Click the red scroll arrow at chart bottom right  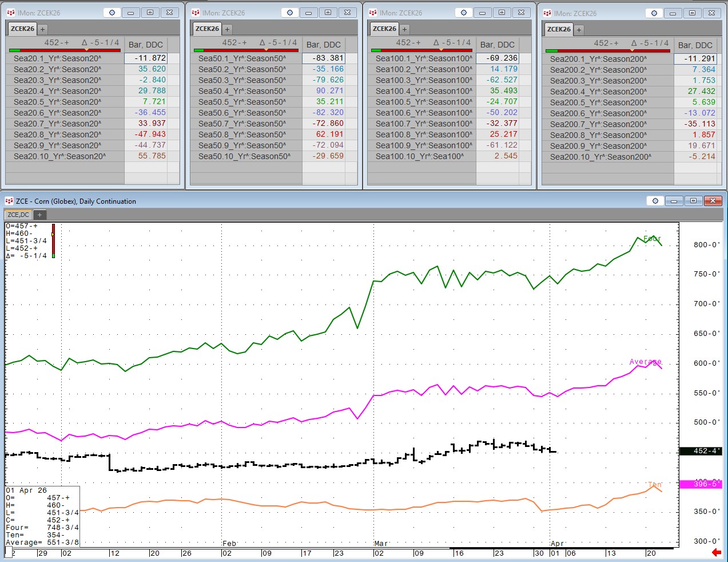[x=716, y=552]
